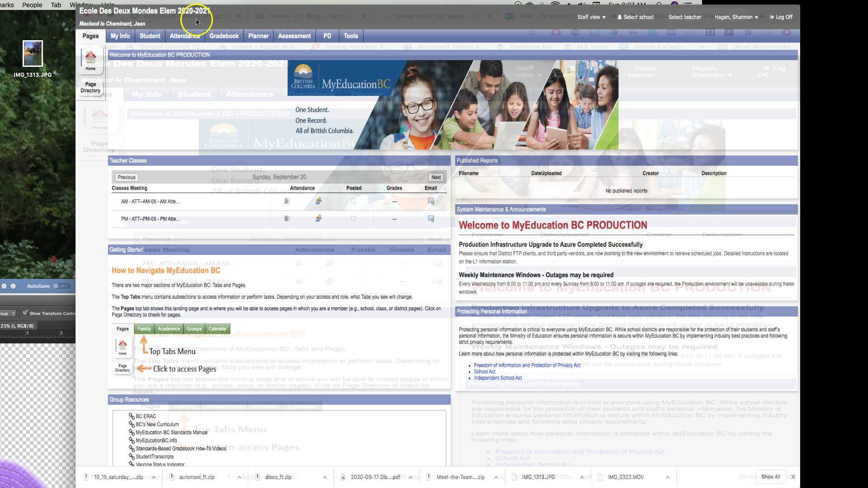
Task: Open the attendance list icon for PM - ATT--PM-05
Action: click(x=287, y=219)
